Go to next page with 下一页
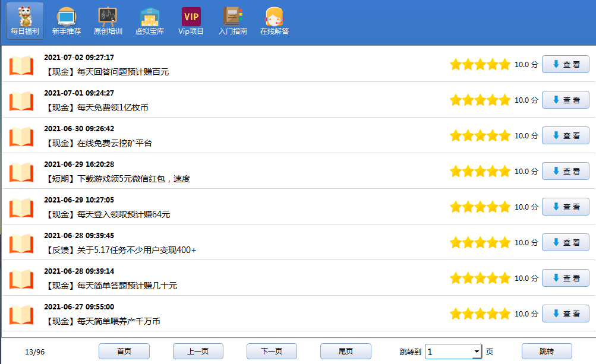The image size is (596, 364). (x=272, y=352)
